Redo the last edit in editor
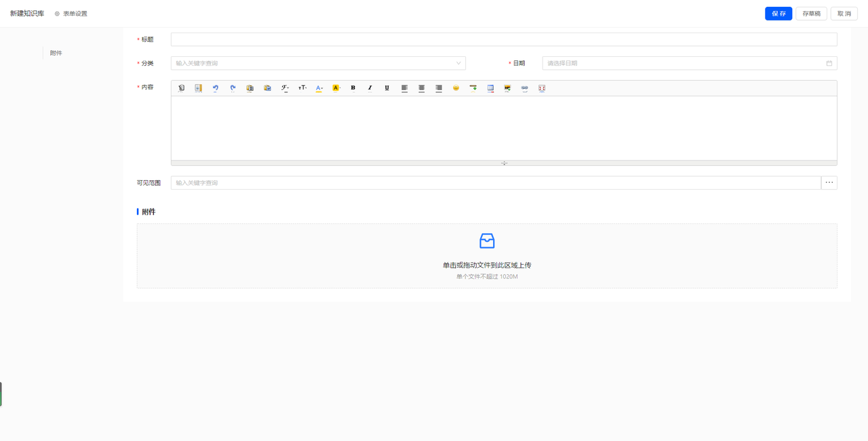Viewport: 868px width, 441px height. pyautogui.click(x=233, y=88)
